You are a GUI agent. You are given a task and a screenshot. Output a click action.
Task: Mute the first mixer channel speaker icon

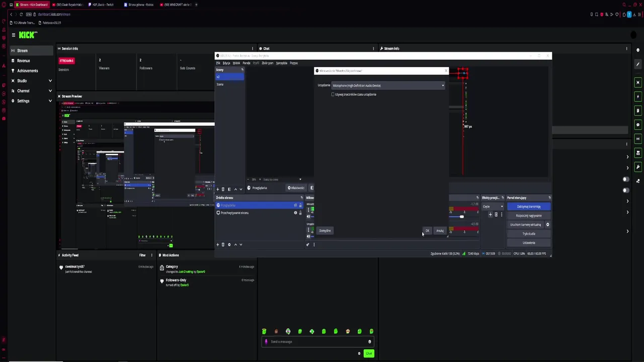308,216
